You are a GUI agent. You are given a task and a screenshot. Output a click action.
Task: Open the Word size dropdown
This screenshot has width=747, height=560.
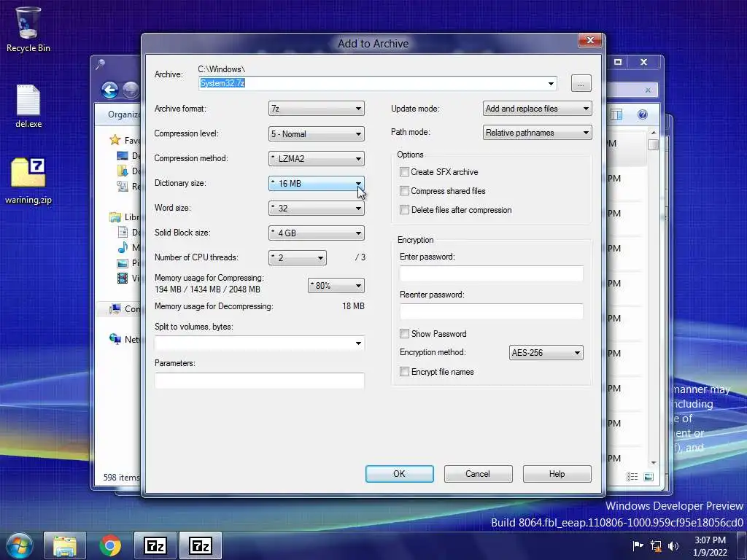[x=317, y=208]
